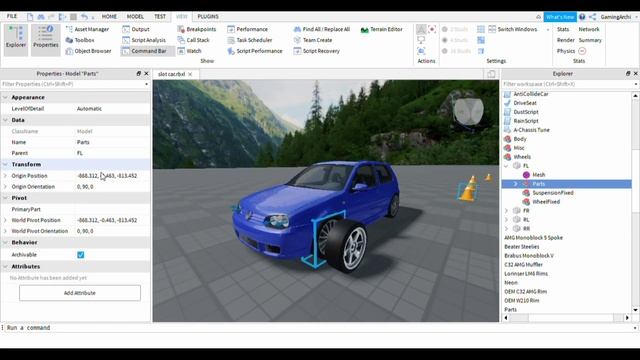Open Find All / Replace All

322,29
